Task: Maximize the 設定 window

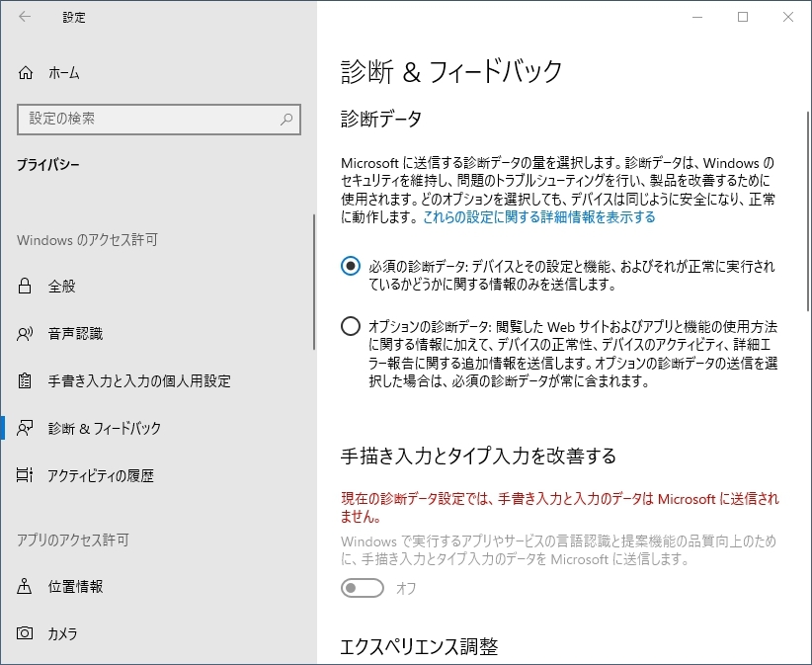Action: click(743, 17)
